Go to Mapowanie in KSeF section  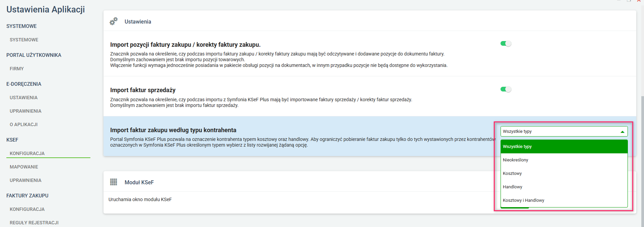pos(24,167)
